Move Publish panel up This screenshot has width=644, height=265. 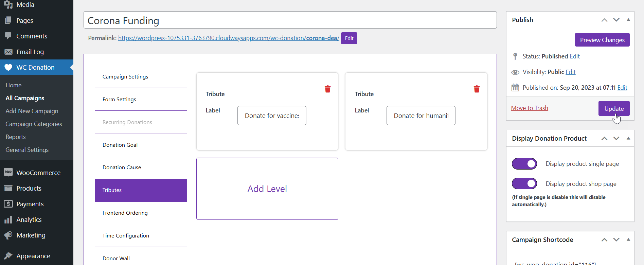click(604, 20)
